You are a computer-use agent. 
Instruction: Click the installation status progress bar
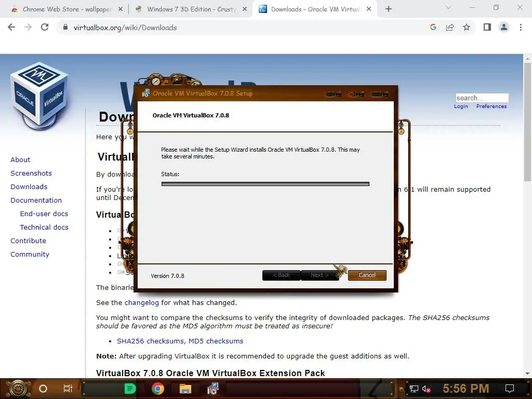point(265,184)
